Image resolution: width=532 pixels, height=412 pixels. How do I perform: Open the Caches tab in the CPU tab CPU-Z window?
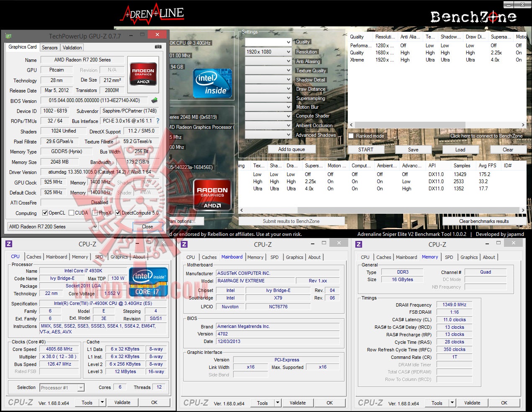coord(34,257)
